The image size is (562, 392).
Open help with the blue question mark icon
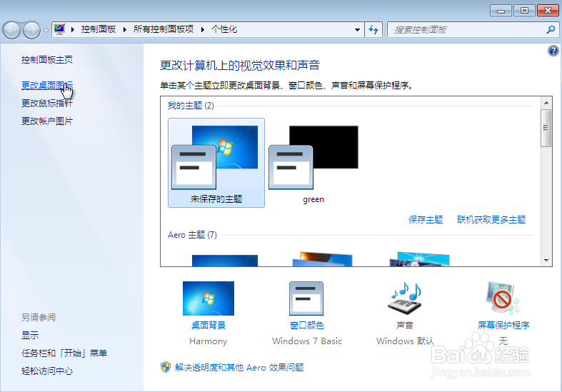pos(553,51)
